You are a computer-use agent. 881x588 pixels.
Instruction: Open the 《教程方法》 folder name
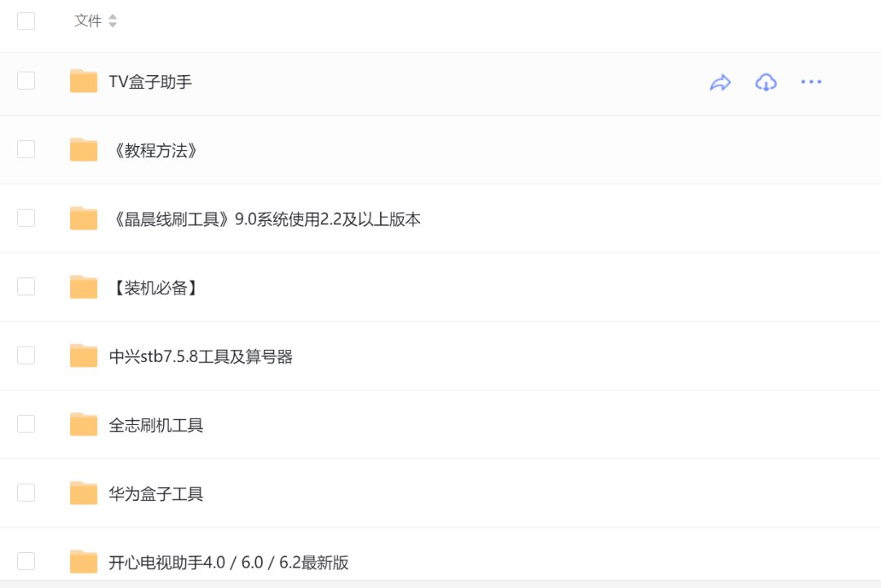click(x=155, y=151)
